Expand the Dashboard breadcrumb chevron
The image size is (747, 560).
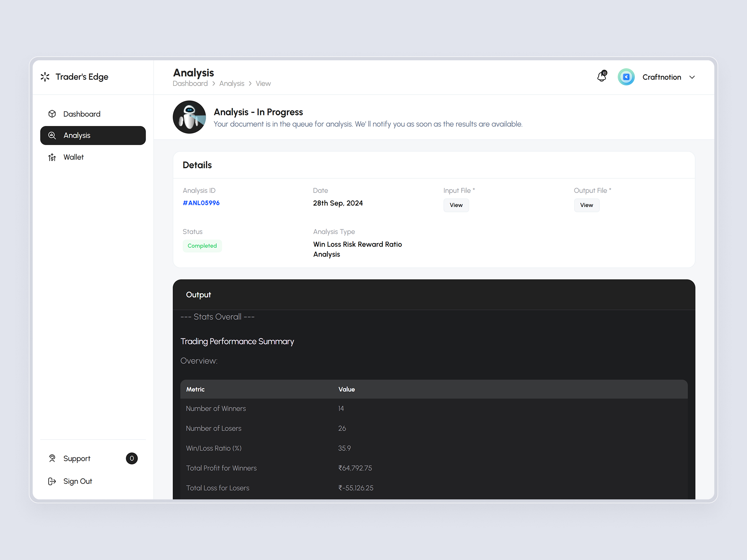[x=214, y=83]
